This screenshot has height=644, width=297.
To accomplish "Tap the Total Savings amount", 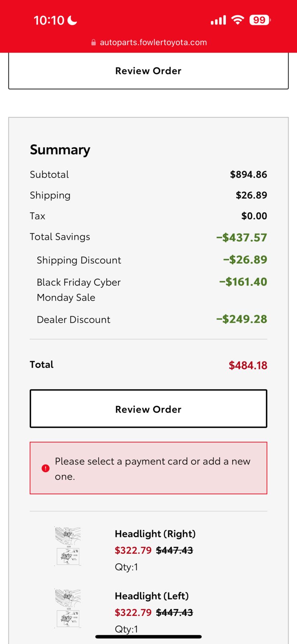I will coord(241,237).
